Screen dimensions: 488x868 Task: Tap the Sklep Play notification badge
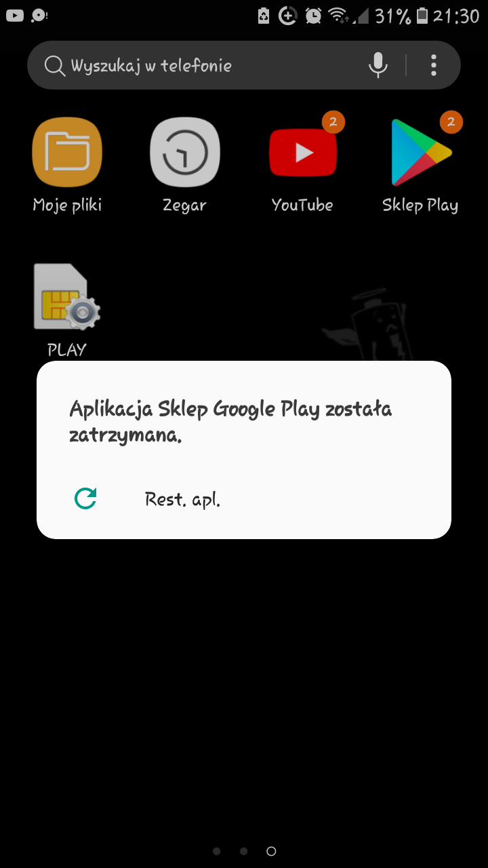pos(451,122)
